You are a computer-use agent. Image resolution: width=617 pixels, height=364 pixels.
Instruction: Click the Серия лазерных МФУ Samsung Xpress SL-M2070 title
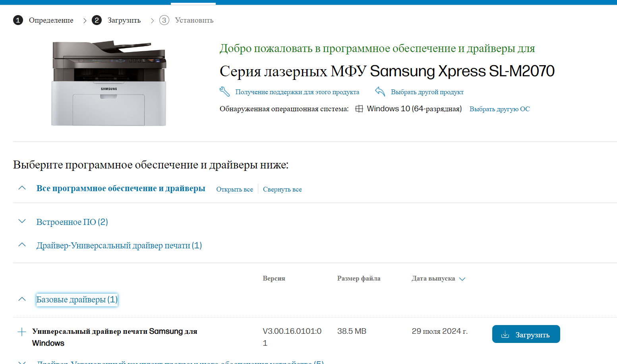coord(387,71)
